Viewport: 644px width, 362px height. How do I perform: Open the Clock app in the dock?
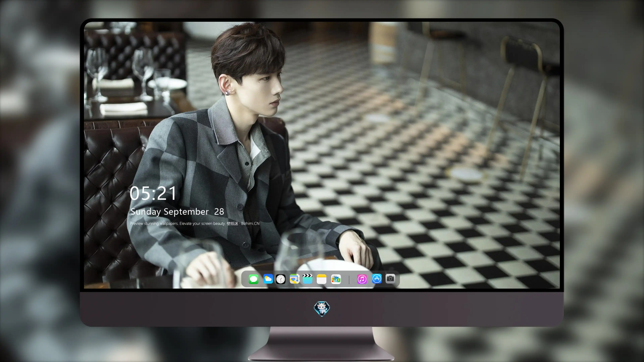[x=281, y=279]
